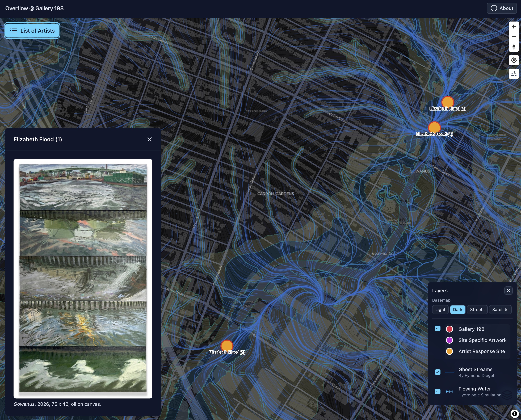This screenshot has width=521, height=420.
Task: Click the CARROLL GARDENS map label
Action: tap(275, 194)
